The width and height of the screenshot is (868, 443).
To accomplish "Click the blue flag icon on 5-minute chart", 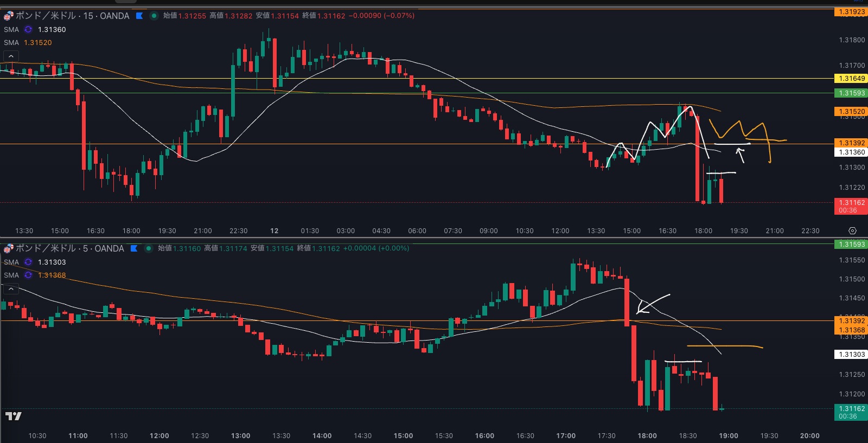I will [x=134, y=248].
